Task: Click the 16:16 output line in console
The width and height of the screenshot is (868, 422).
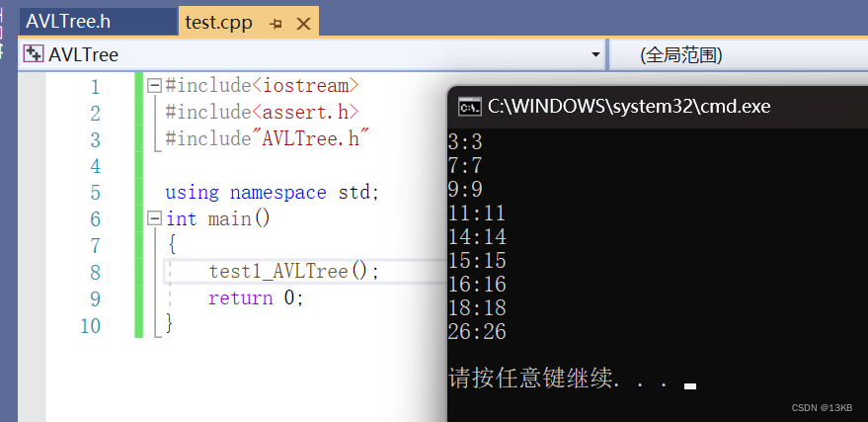Action: (x=477, y=285)
